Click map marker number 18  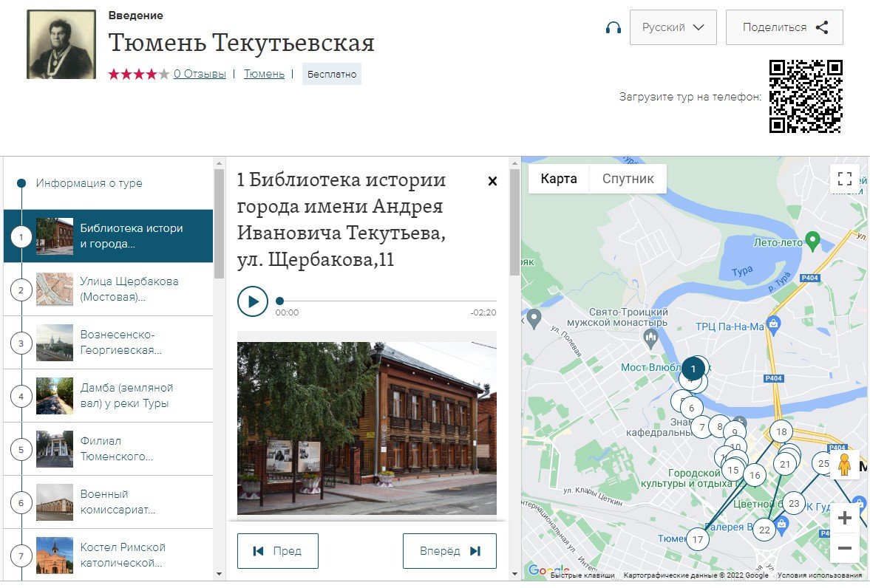[781, 432]
